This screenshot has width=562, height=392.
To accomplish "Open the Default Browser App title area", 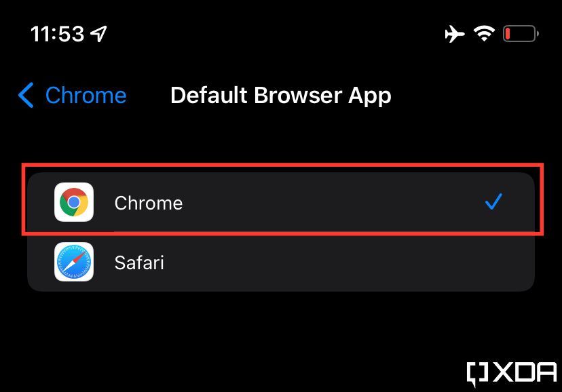I will point(280,96).
